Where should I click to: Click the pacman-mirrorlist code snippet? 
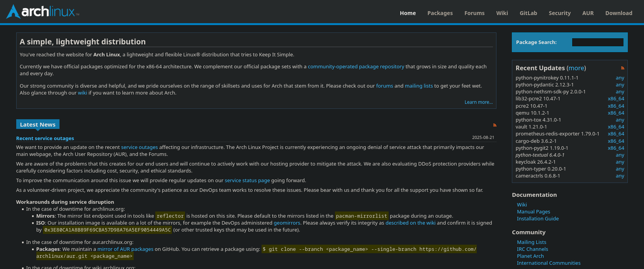pyautogui.click(x=362, y=216)
